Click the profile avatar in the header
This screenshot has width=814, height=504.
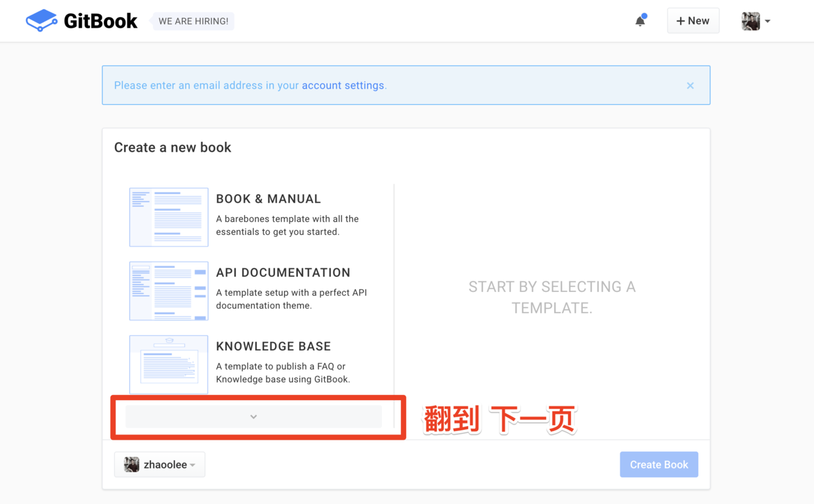pos(751,20)
